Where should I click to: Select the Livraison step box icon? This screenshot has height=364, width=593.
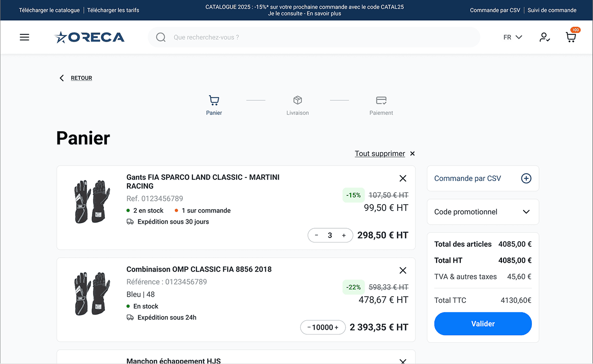pyautogui.click(x=298, y=100)
